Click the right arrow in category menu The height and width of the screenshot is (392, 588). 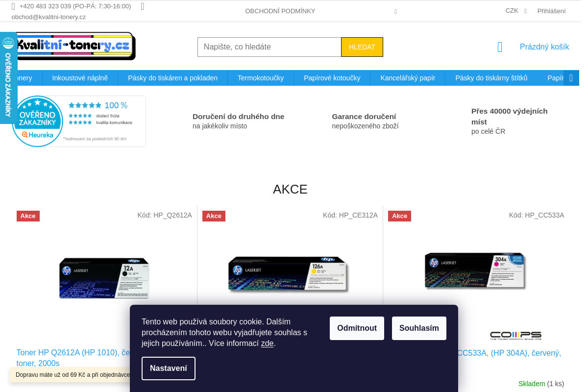pyautogui.click(x=571, y=78)
